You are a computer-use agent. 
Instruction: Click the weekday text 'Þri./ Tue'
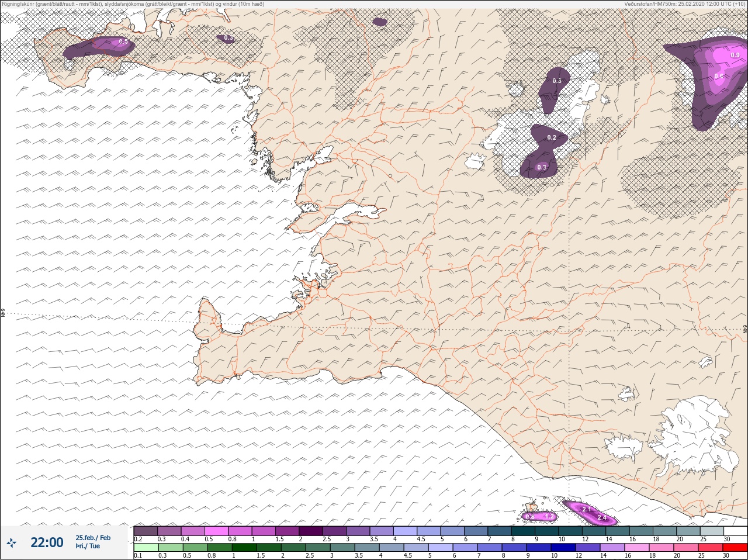pyautogui.click(x=87, y=546)
